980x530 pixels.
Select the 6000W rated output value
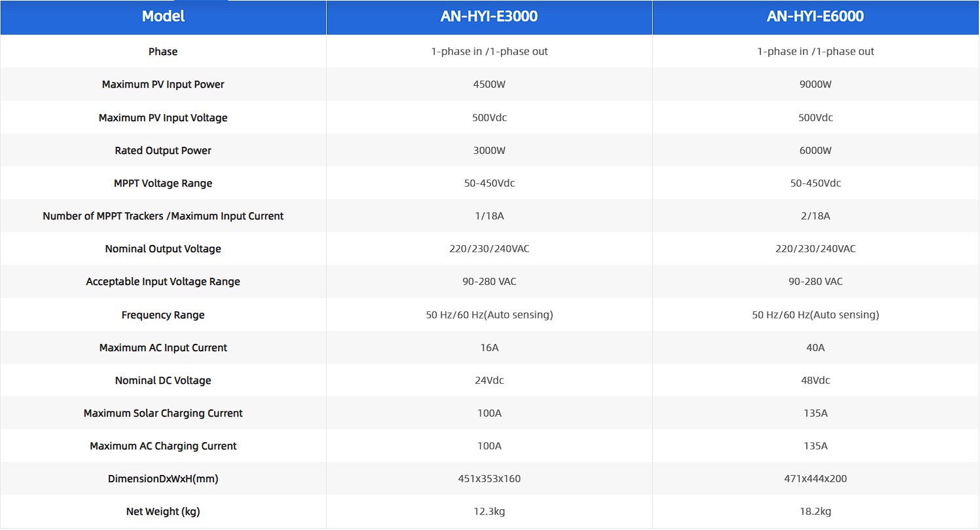[815, 151]
